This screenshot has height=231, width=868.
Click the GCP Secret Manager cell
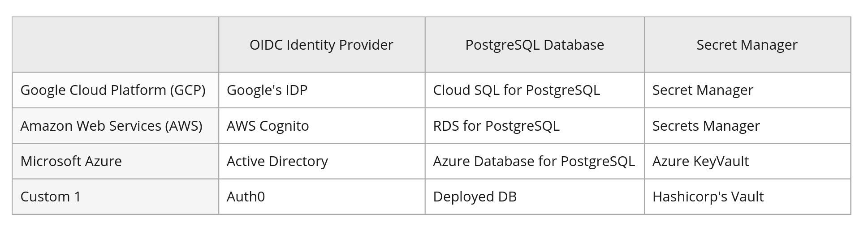tap(702, 90)
